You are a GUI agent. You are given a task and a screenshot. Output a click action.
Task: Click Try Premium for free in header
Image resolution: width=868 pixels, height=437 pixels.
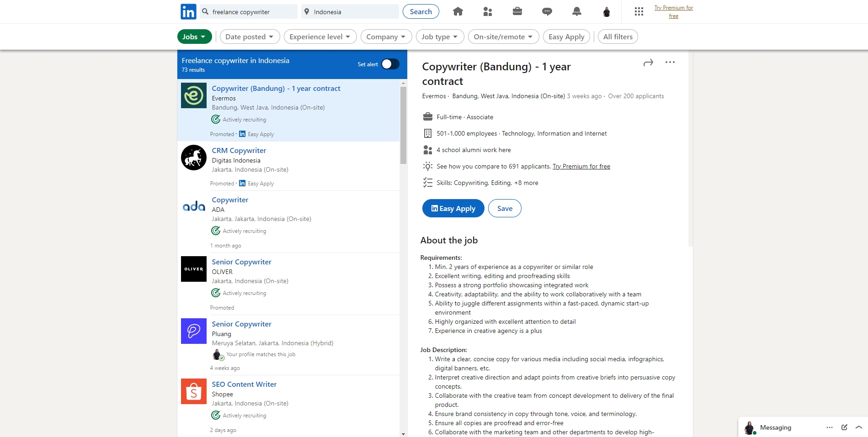(x=673, y=12)
